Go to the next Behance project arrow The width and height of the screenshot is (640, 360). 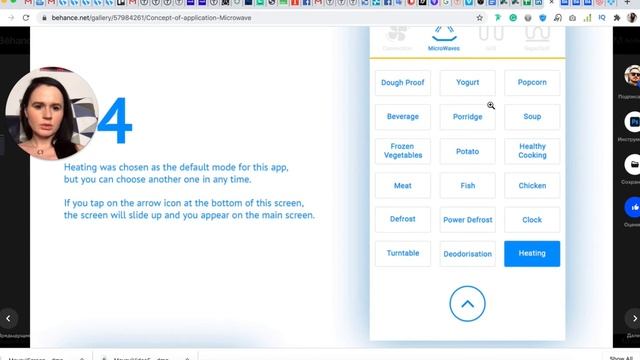click(633, 318)
